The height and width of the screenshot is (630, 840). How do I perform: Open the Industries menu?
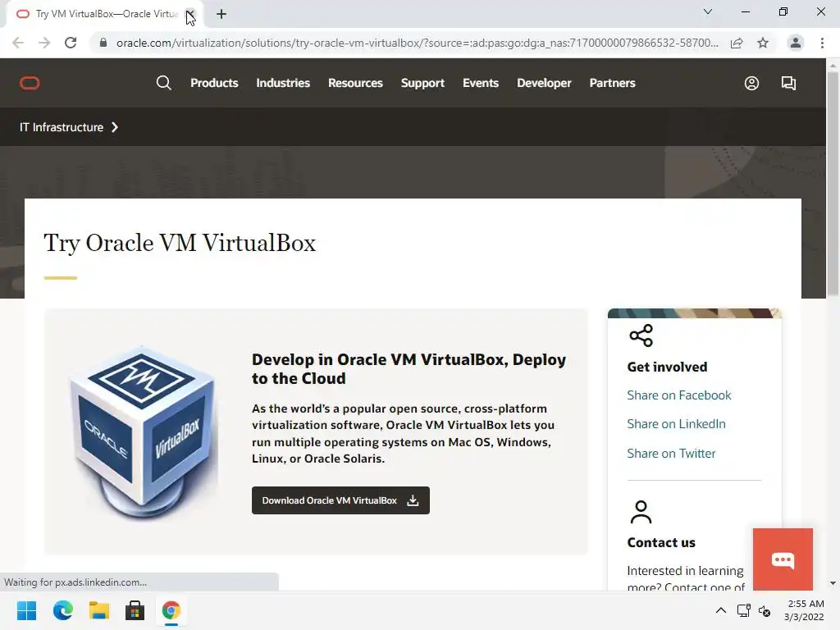(283, 83)
